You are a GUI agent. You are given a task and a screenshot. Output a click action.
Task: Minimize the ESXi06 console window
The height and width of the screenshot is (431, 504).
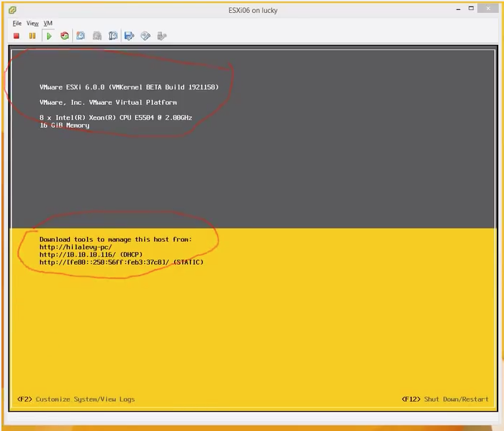(458, 10)
